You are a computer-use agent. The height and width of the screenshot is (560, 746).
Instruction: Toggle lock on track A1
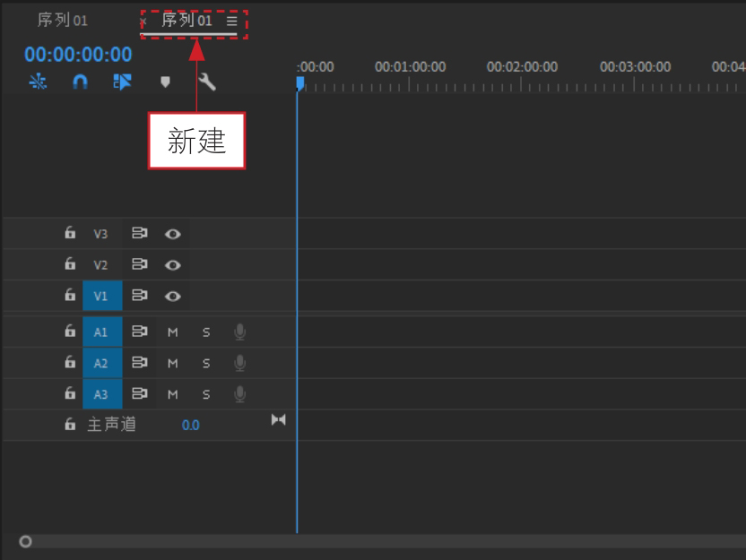70,331
